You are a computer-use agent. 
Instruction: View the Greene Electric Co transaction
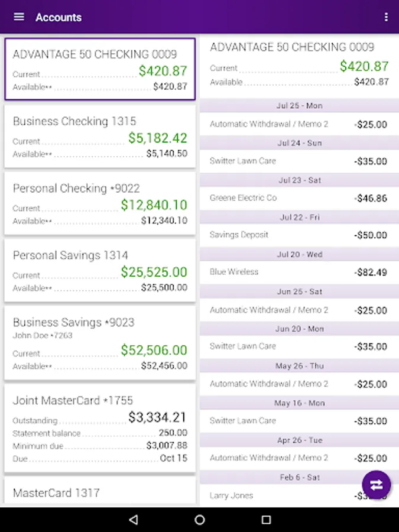[x=299, y=198]
